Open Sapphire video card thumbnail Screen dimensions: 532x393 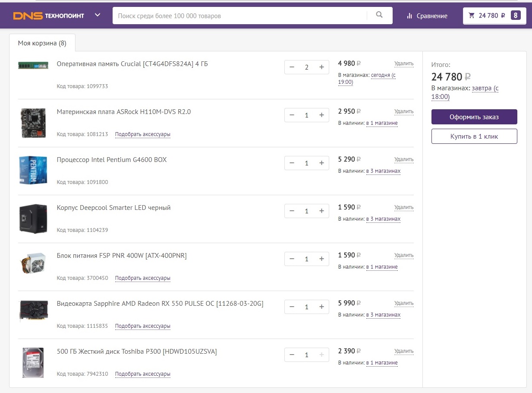33,311
